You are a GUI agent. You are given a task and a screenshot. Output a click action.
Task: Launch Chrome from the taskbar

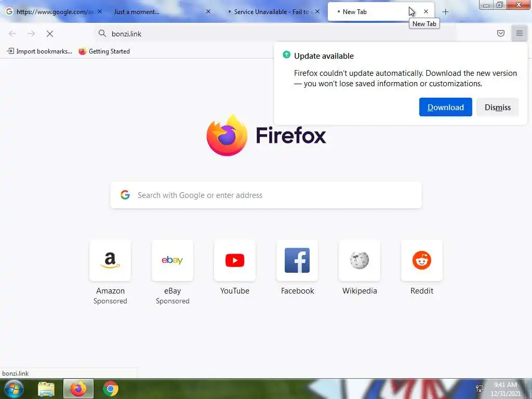(x=111, y=389)
